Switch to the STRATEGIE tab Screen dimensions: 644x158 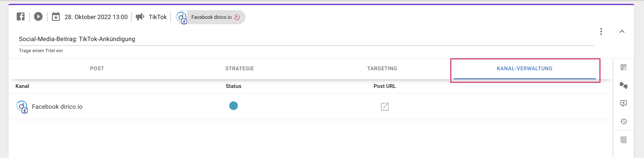239,69
